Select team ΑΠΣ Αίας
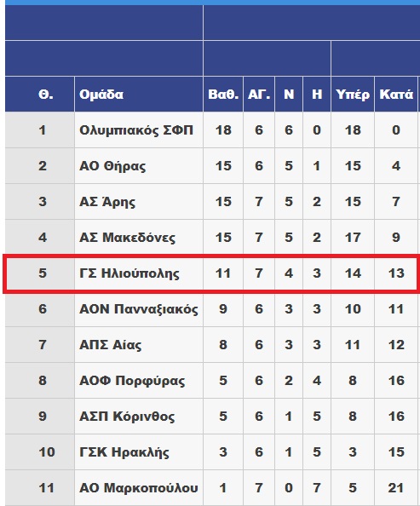 (111, 345)
